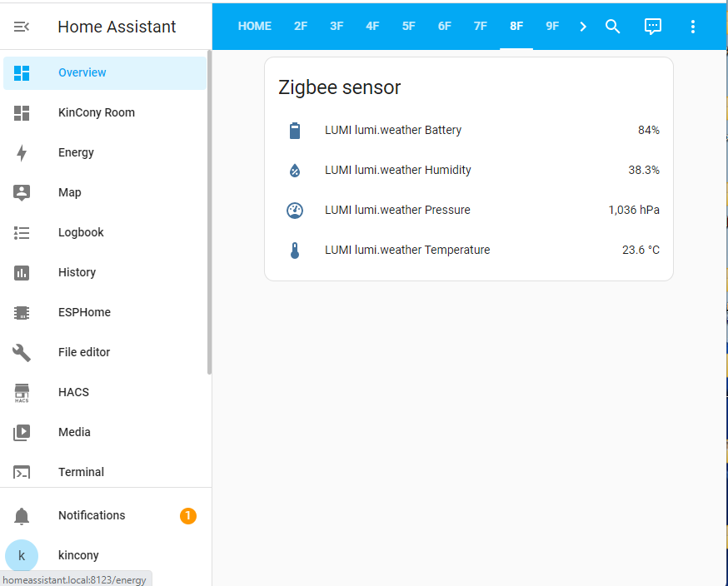Open File editor wrench icon
This screenshot has height=586, width=728.
coord(22,352)
